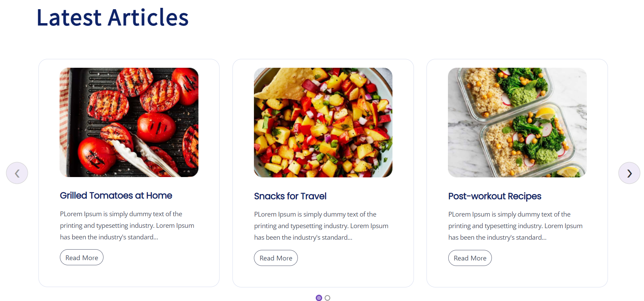Click the grilled tomatoes image

(x=129, y=122)
